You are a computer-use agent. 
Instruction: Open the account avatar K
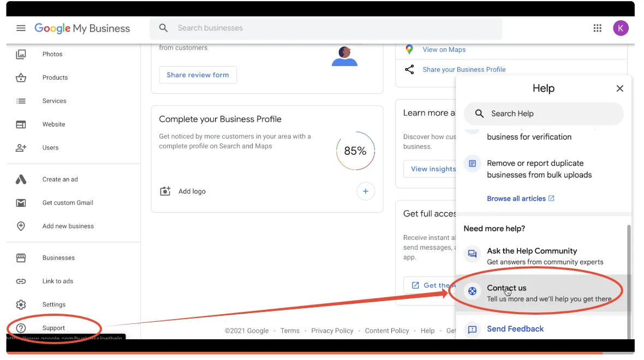click(621, 28)
